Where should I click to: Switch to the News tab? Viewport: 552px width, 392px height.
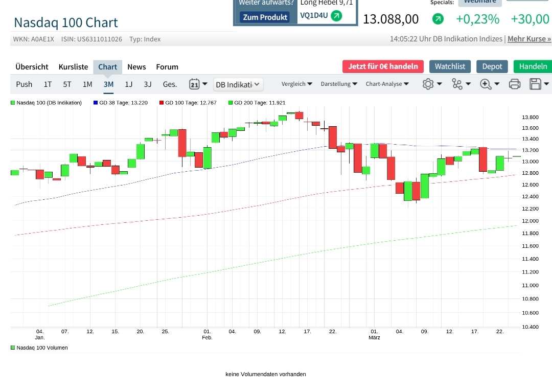click(136, 66)
